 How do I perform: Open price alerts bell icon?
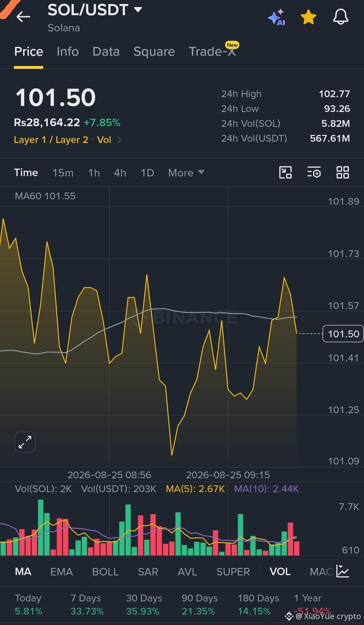[x=341, y=17]
